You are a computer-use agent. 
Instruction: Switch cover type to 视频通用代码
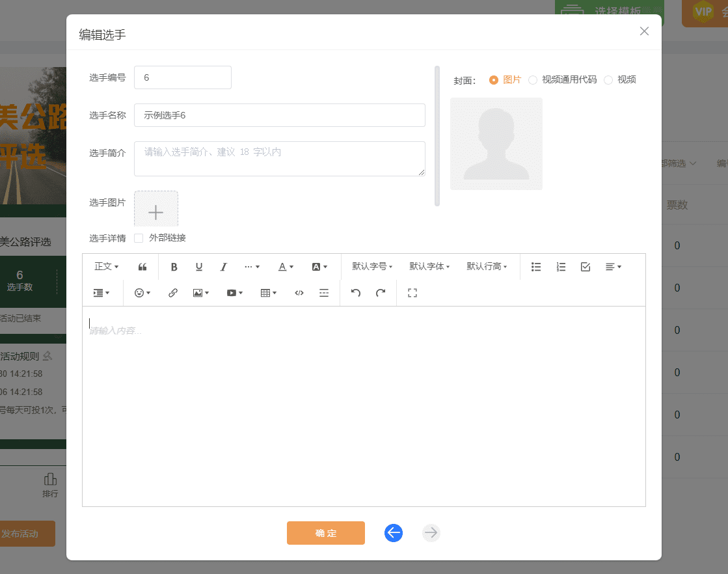coord(533,79)
